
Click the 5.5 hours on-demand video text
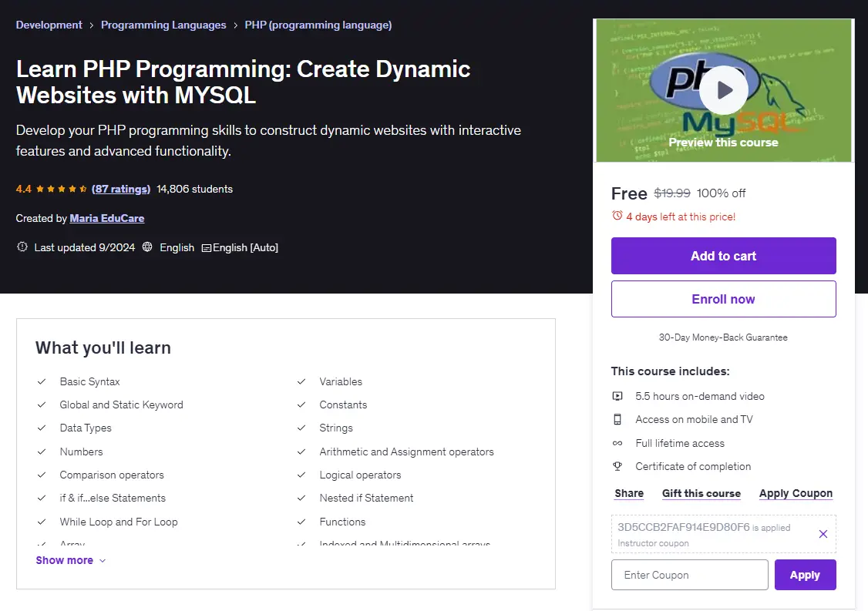[700, 396]
